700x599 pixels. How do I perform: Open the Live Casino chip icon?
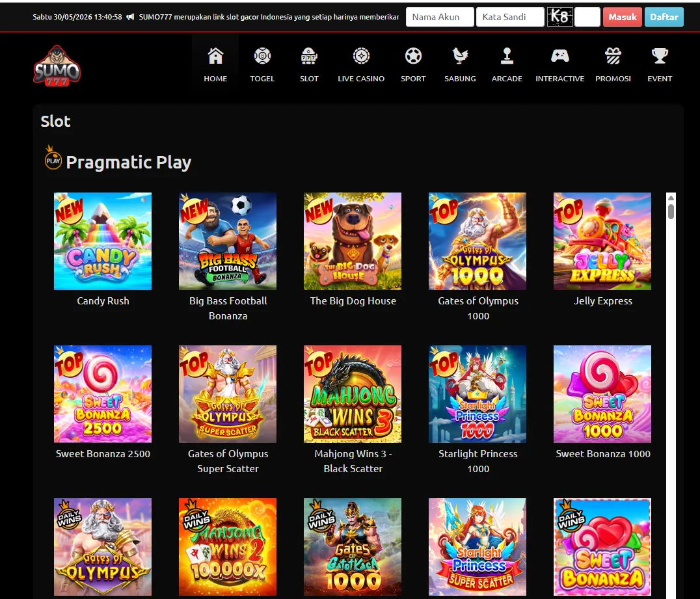361,56
